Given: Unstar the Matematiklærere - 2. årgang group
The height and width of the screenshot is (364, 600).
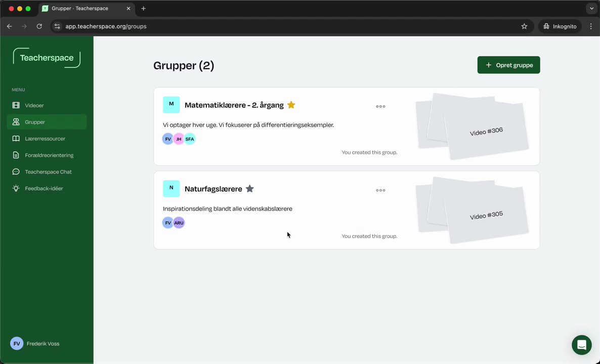Looking at the screenshot, I should pyautogui.click(x=291, y=105).
